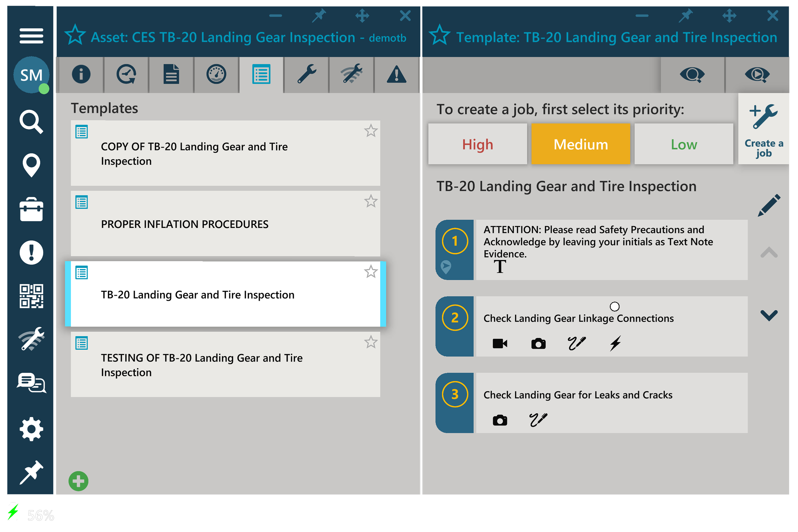Click the green add template plus button
798x532 pixels.
click(78, 481)
